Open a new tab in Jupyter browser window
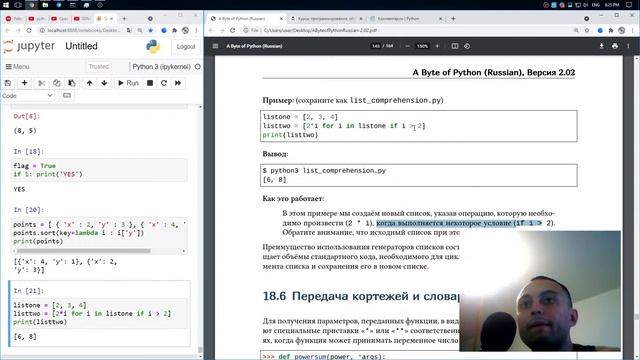Image resolution: width=640 pixels, height=360 pixels. pyautogui.click(x=124, y=18)
